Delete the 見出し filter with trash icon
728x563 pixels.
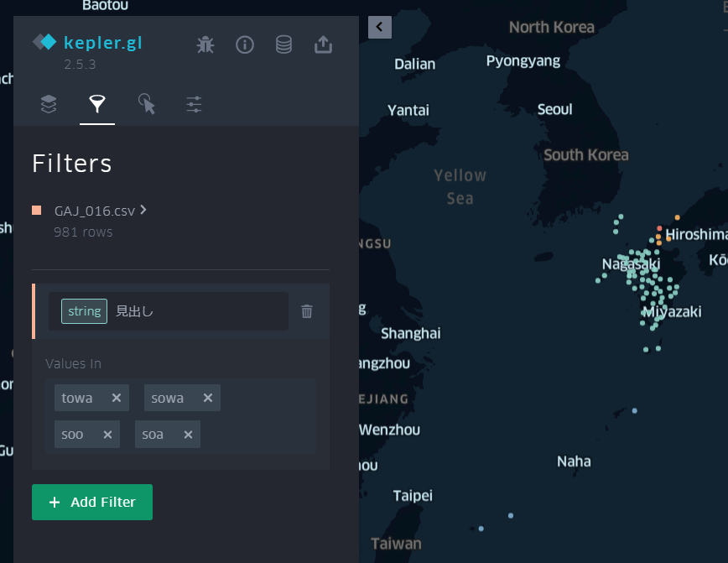coord(307,311)
